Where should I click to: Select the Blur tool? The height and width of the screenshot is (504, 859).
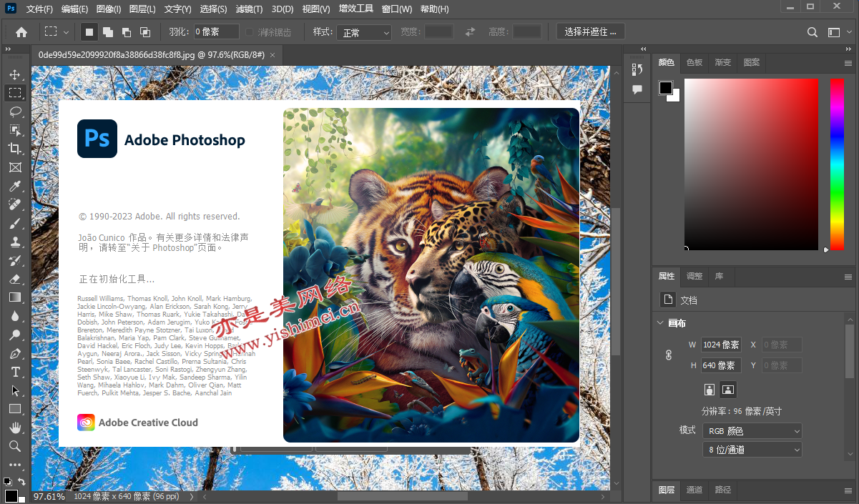click(x=15, y=316)
